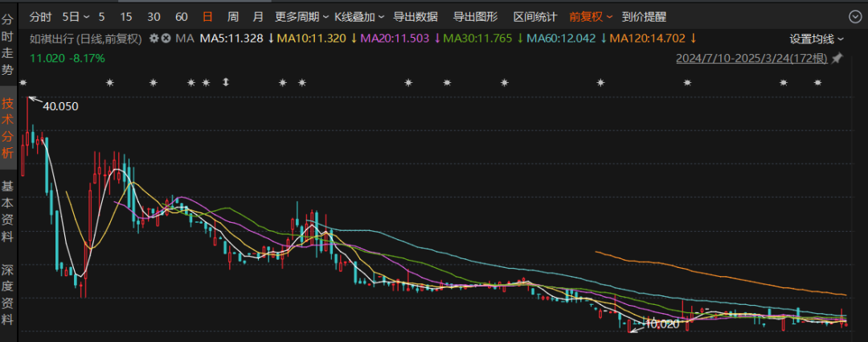Click the circled down-arrow icon at top right
The height and width of the screenshot is (342, 868).
[x=854, y=16]
